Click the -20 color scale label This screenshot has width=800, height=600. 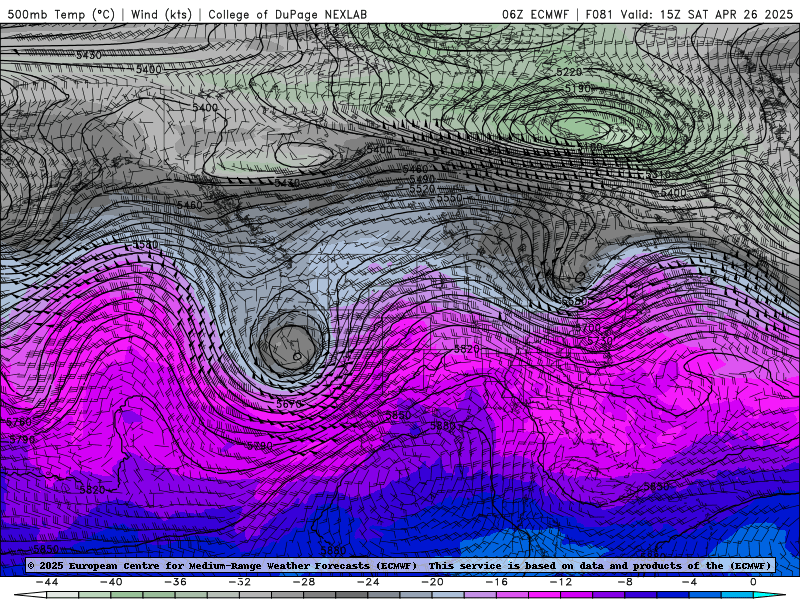point(432,582)
